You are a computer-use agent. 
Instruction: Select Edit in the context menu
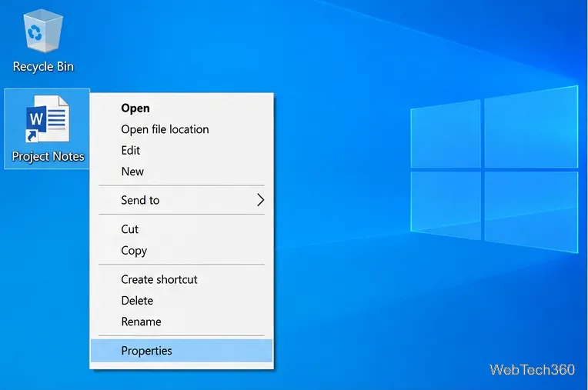[x=182, y=150]
